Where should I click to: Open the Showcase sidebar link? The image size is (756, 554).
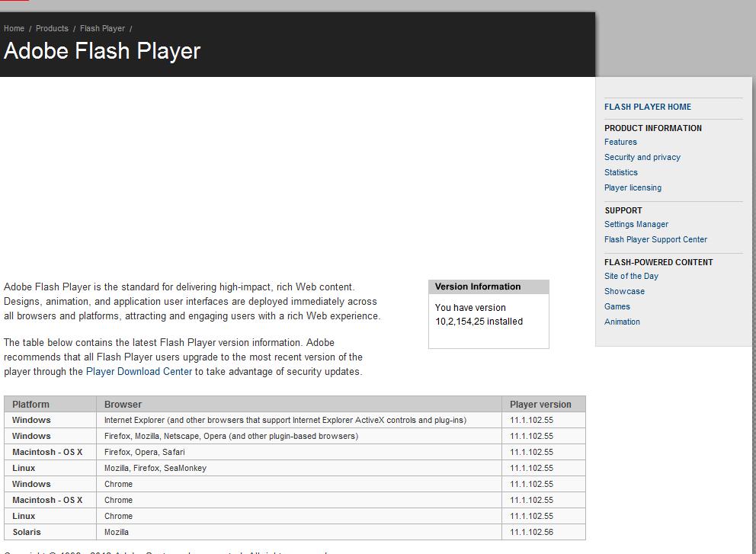(x=624, y=291)
